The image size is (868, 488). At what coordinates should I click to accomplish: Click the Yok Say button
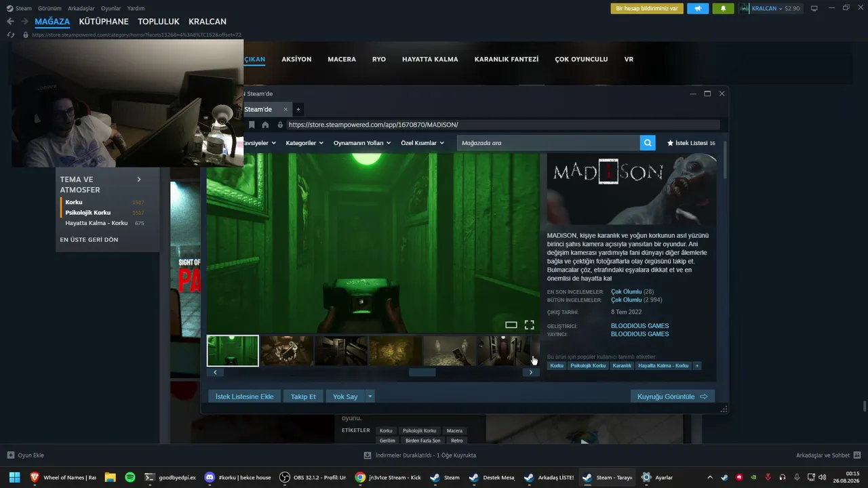click(x=345, y=396)
